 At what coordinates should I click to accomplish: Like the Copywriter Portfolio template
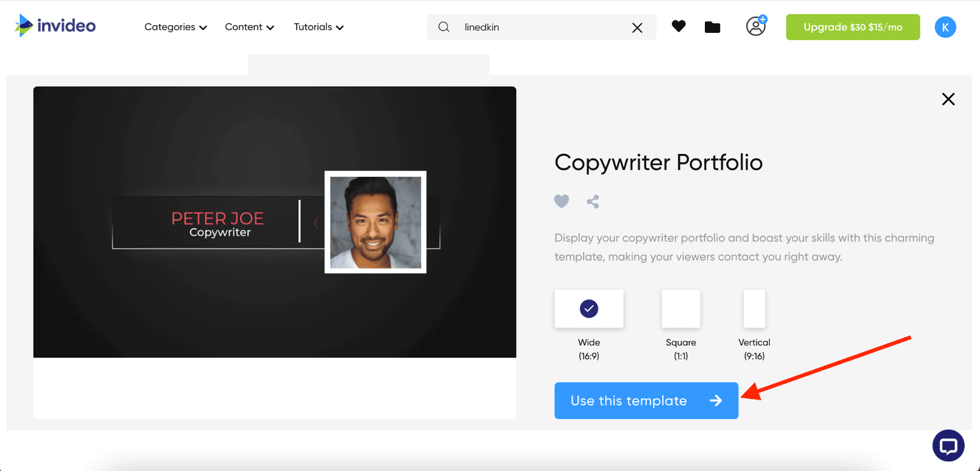[x=561, y=202]
